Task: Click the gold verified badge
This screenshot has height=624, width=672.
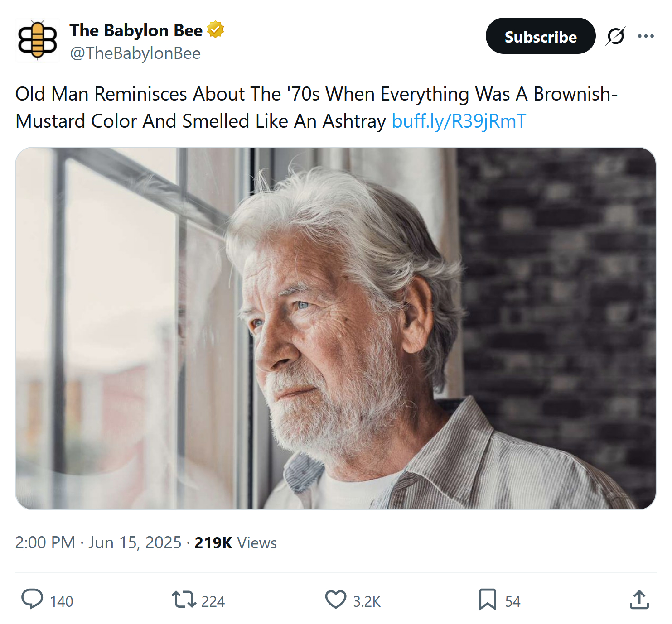Action: pyautogui.click(x=216, y=30)
